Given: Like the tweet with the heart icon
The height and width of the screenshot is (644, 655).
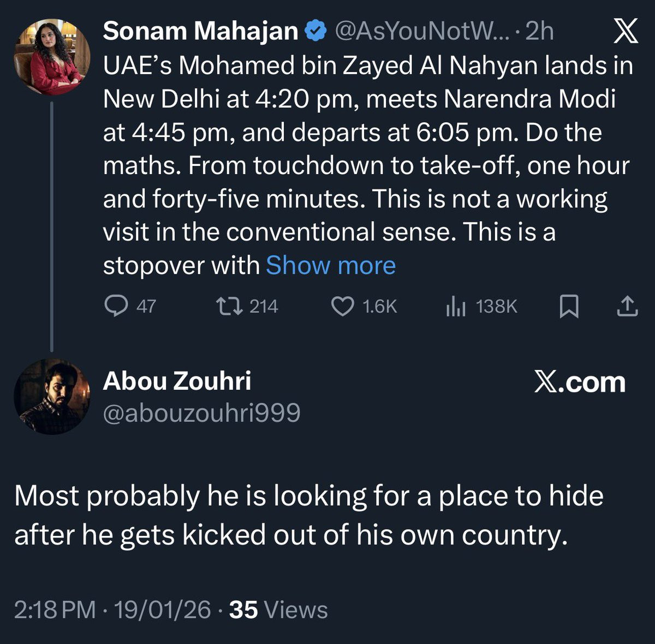Looking at the screenshot, I should point(343,306).
